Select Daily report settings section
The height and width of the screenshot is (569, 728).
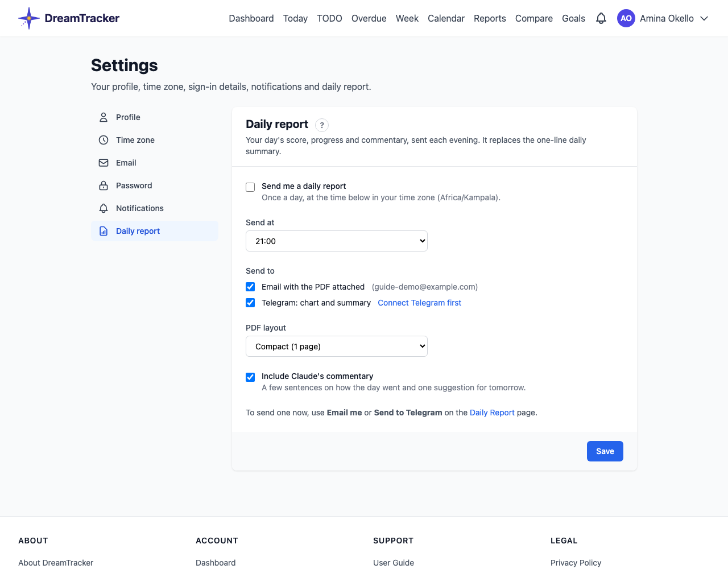tap(155, 231)
